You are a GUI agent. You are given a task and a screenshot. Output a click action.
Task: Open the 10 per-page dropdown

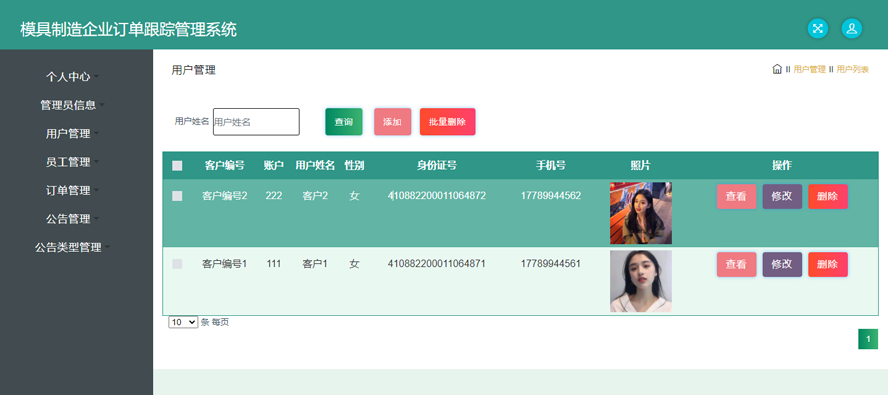pyautogui.click(x=183, y=322)
